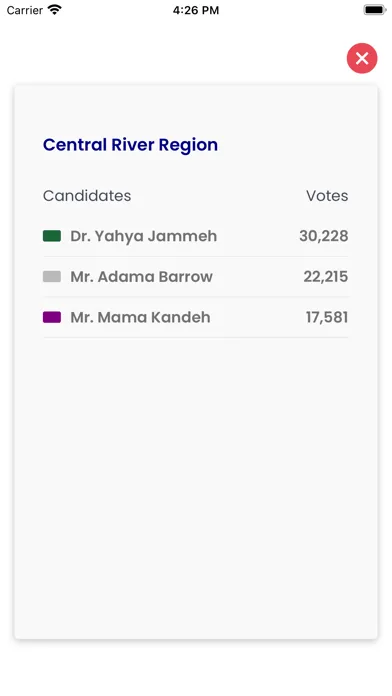The image size is (392, 696).
Task: Click the divider below Yahya Jammeh row
Action: tap(196, 256)
